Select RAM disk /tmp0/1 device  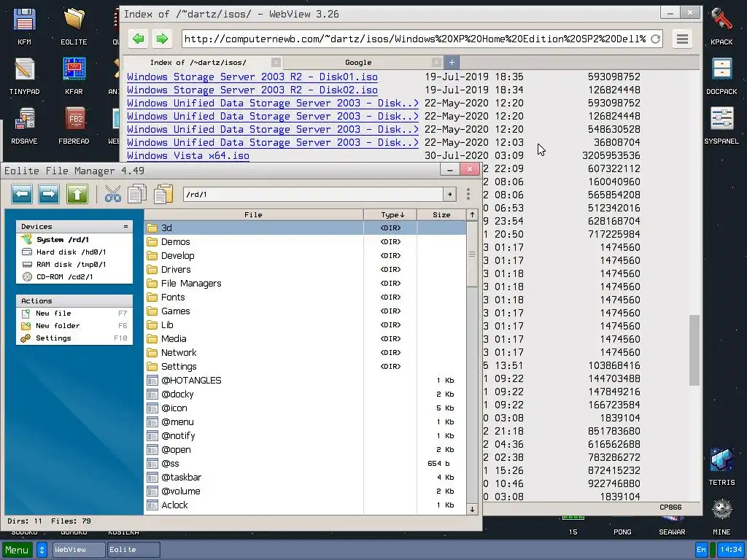[74, 264]
